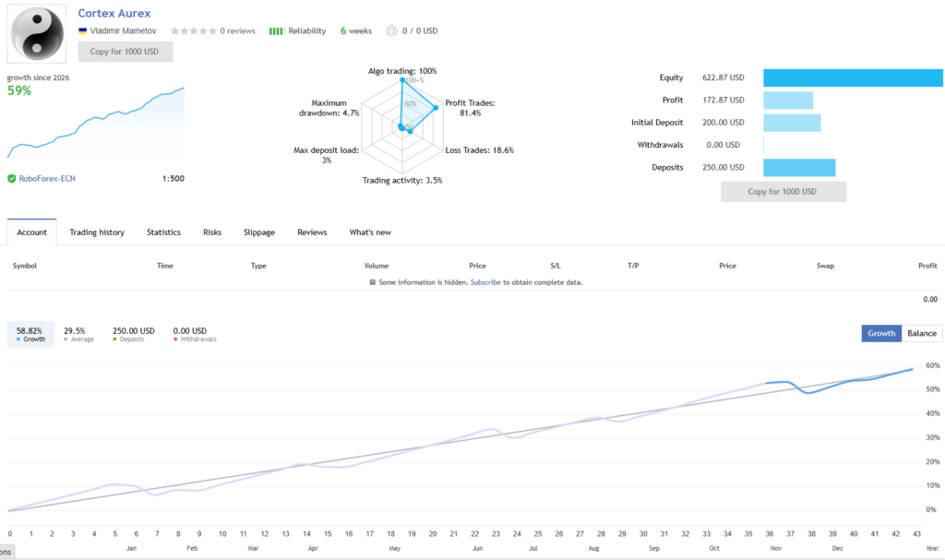
Task: Click the Deposits bar
Action: click(x=799, y=168)
